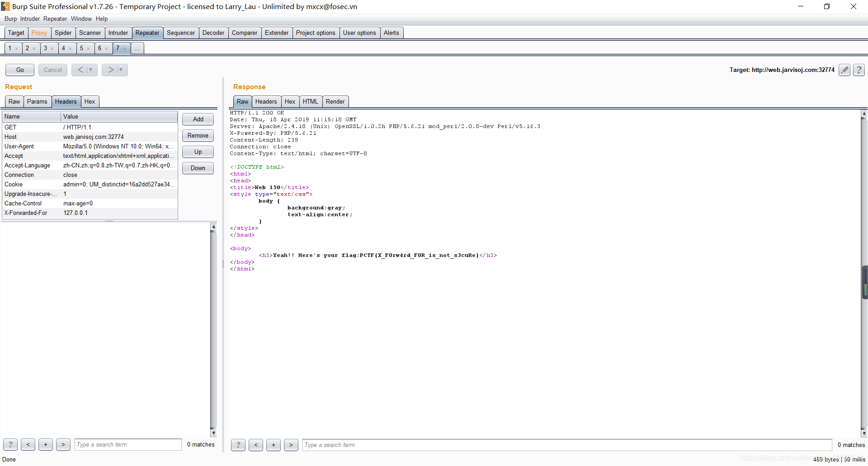
Task: Click response search previous-match arrow button
Action: pyautogui.click(x=256, y=445)
